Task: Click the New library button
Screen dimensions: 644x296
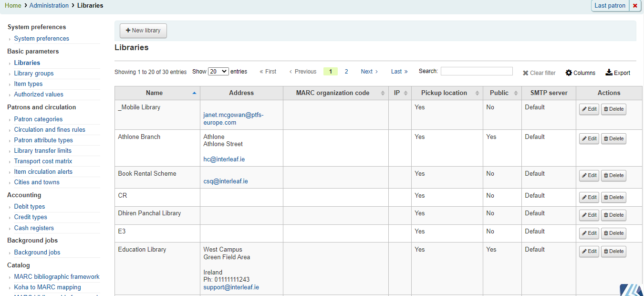Action: click(x=143, y=31)
